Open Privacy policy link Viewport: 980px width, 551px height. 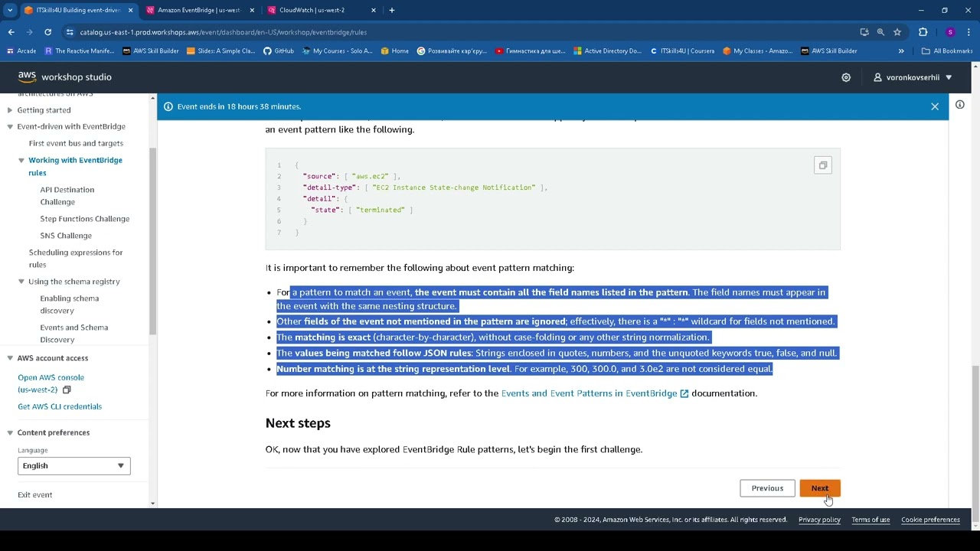(819, 520)
